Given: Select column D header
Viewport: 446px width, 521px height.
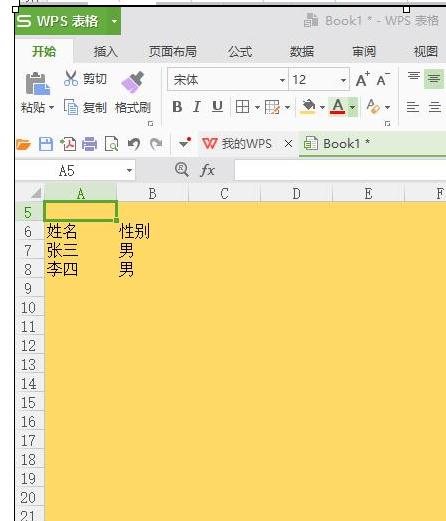Looking at the screenshot, I should (296, 193).
